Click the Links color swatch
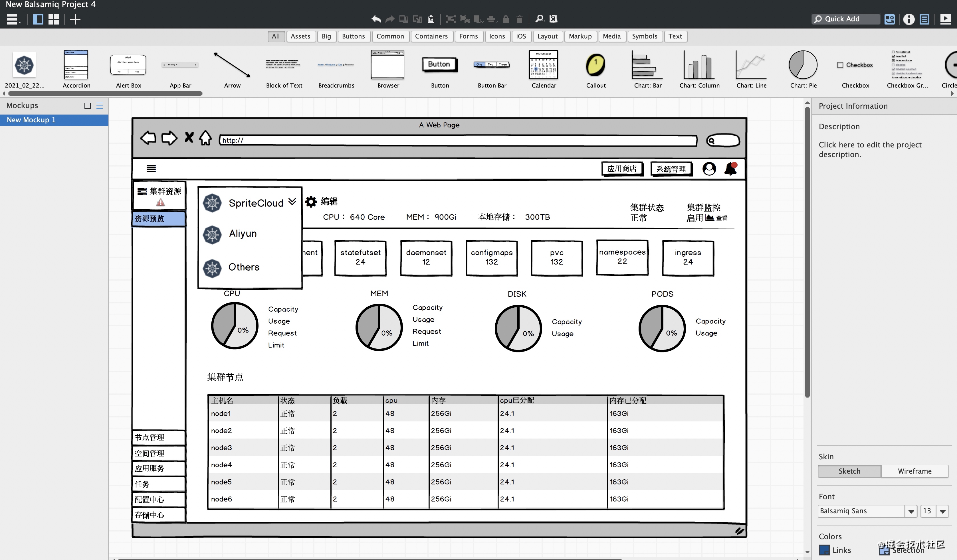 click(x=824, y=550)
